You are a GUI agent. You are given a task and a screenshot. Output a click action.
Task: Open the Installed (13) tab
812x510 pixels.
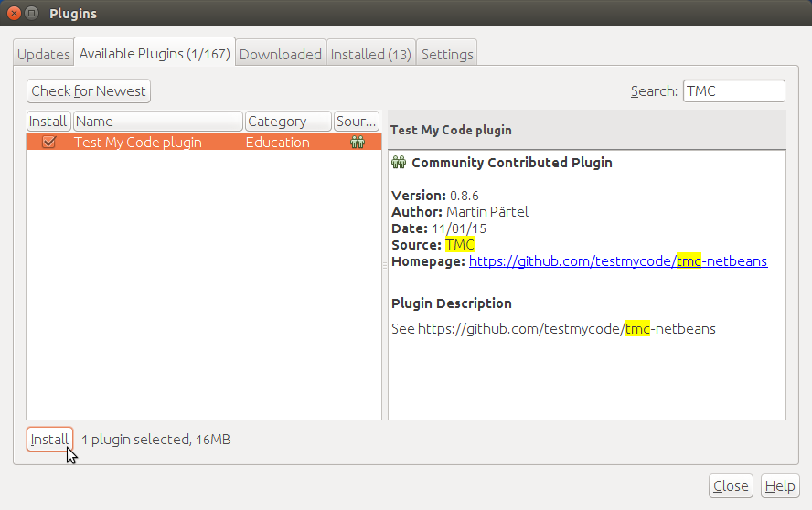click(370, 54)
